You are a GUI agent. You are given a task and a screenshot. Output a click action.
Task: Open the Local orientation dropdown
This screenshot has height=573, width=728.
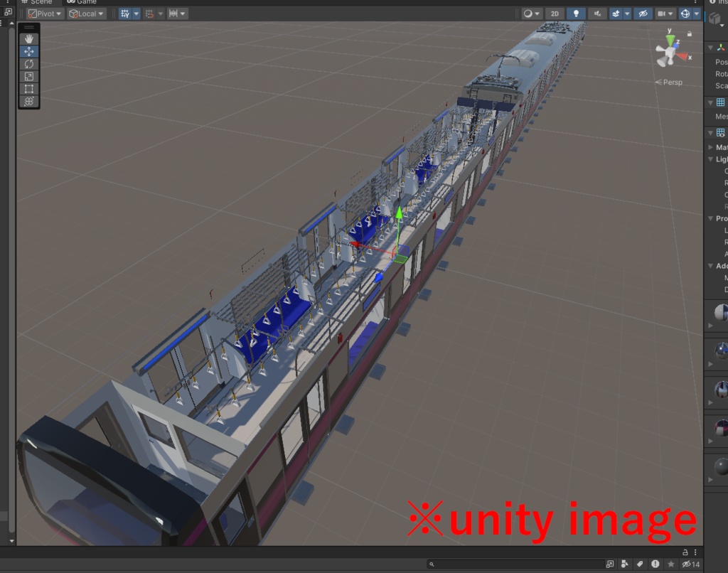[85, 13]
